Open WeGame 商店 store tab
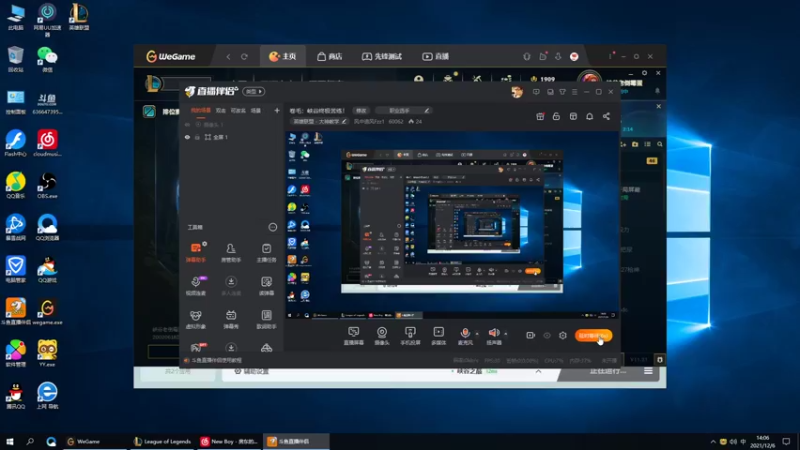800x450 pixels. (x=330, y=56)
